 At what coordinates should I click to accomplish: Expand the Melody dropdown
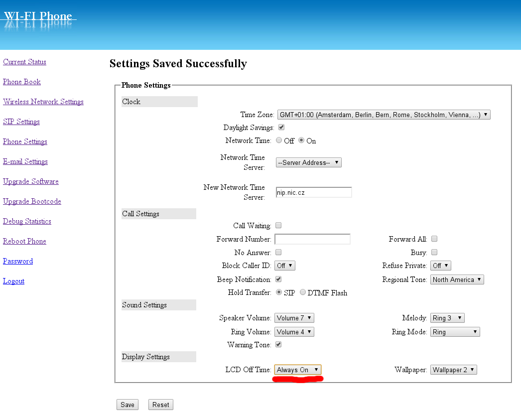447,318
